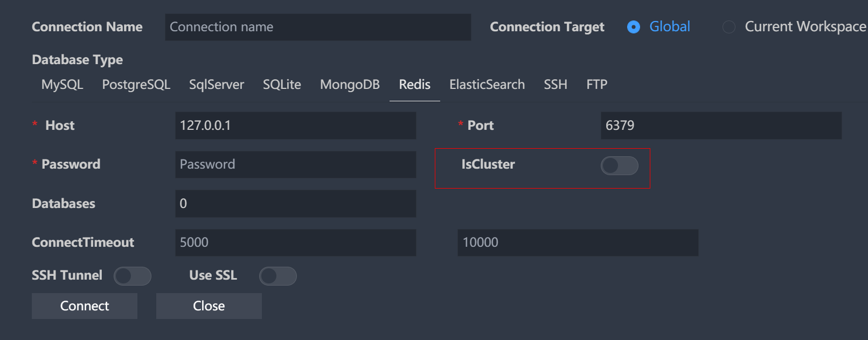The height and width of the screenshot is (340, 868).
Task: Open the ElasticSearch connection tab
Action: pyautogui.click(x=487, y=85)
